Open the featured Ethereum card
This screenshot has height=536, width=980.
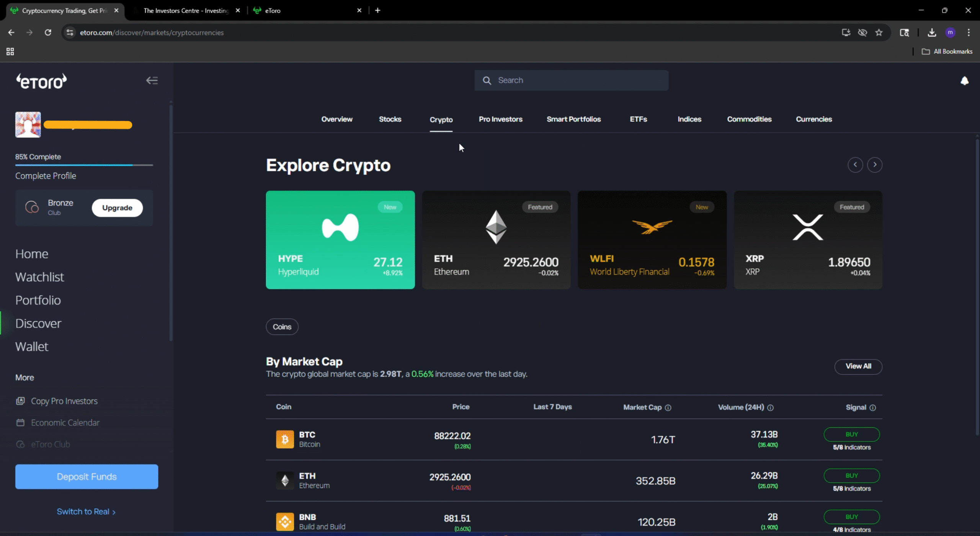tap(496, 240)
